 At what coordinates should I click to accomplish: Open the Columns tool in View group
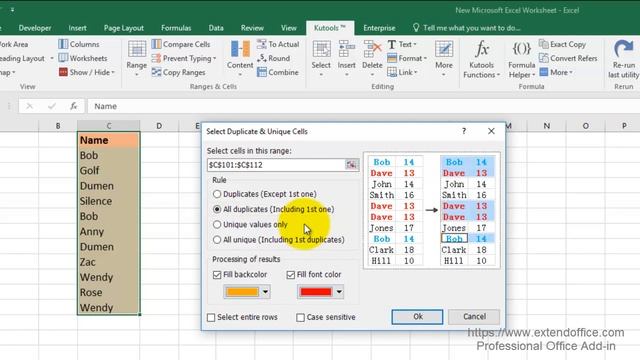[79, 44]
